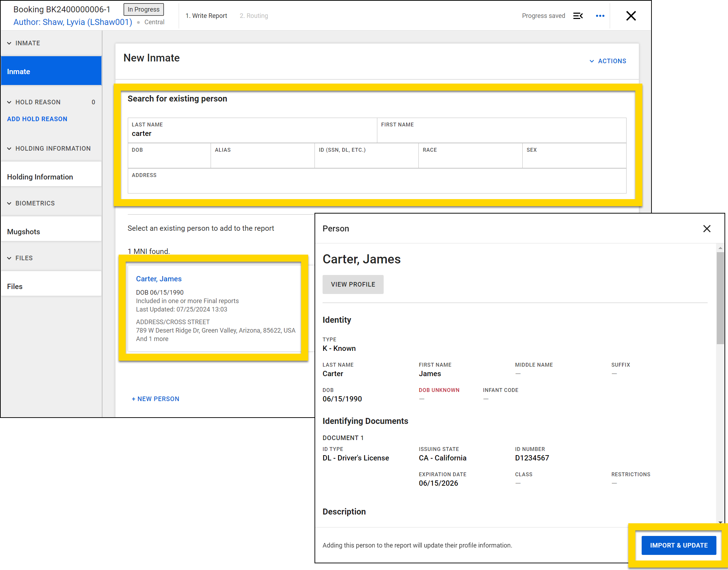
Task: Click the VIEW PROFILE button
Action: click(353, 284)
